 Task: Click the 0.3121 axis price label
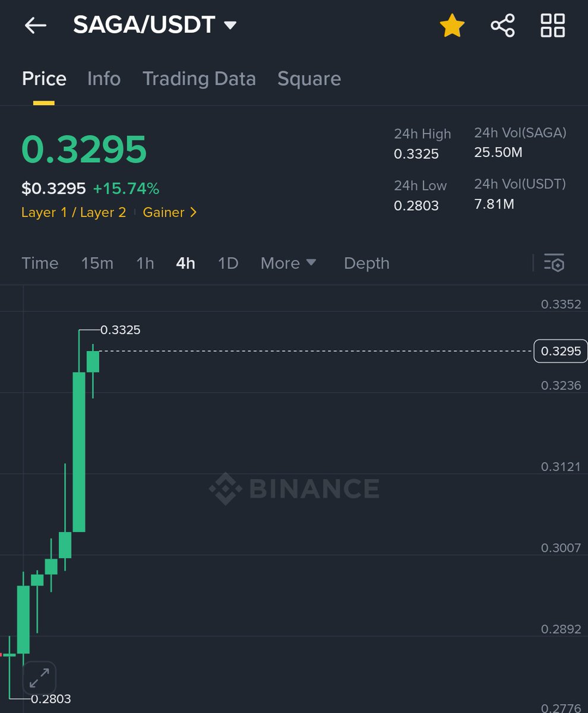561,467
